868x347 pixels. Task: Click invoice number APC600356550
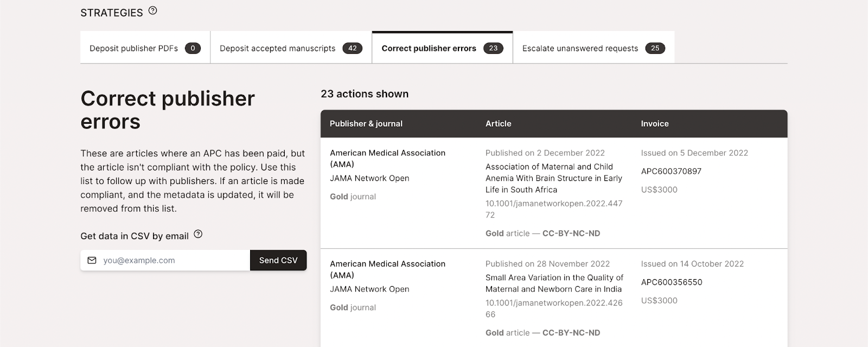click(x=672, y=282)
